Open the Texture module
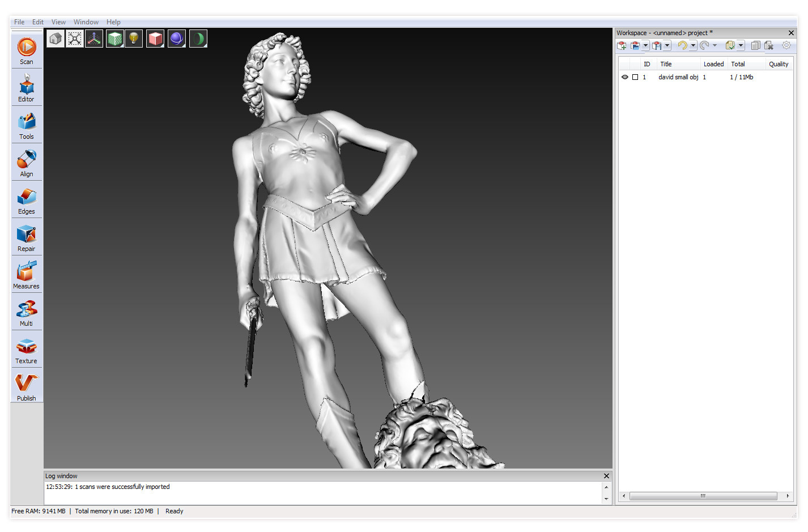The height and width of the screenshot is (532, 808). 27,350
